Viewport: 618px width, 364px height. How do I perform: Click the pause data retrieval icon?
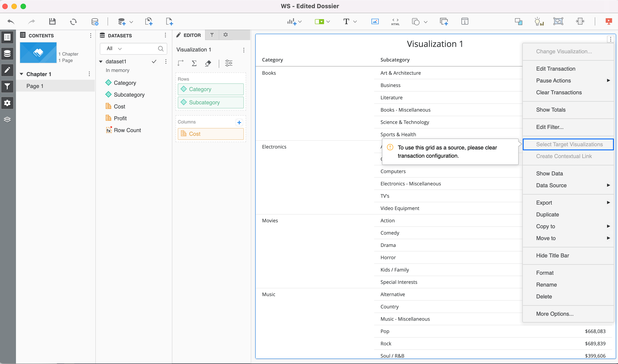click(95, 22)
